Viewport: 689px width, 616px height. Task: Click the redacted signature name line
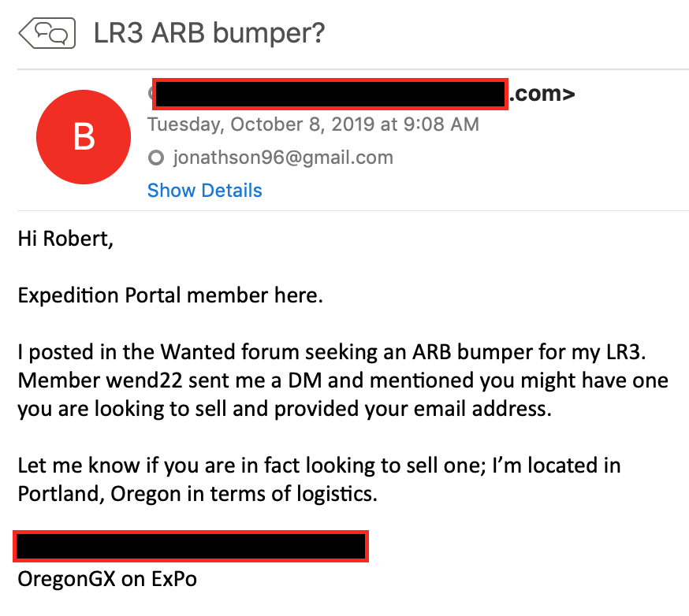[x=191, y=547]
